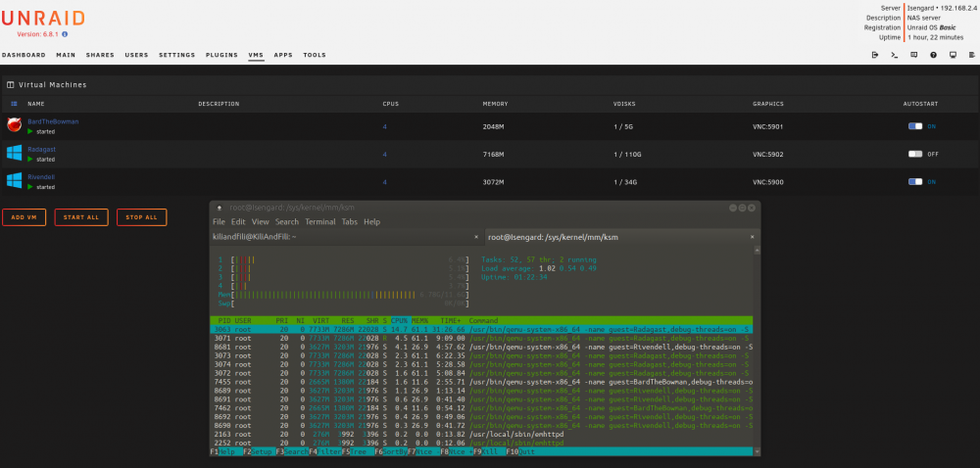The width and height of the screenshot is (980, 468).
Task: Click the BardTheBowman FreeBSD VM icon
Action: point(14,125)
